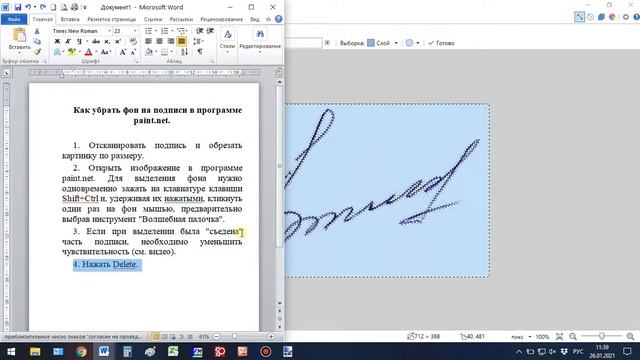Open the Editing (Редактирование) menu

pos(260,40)
